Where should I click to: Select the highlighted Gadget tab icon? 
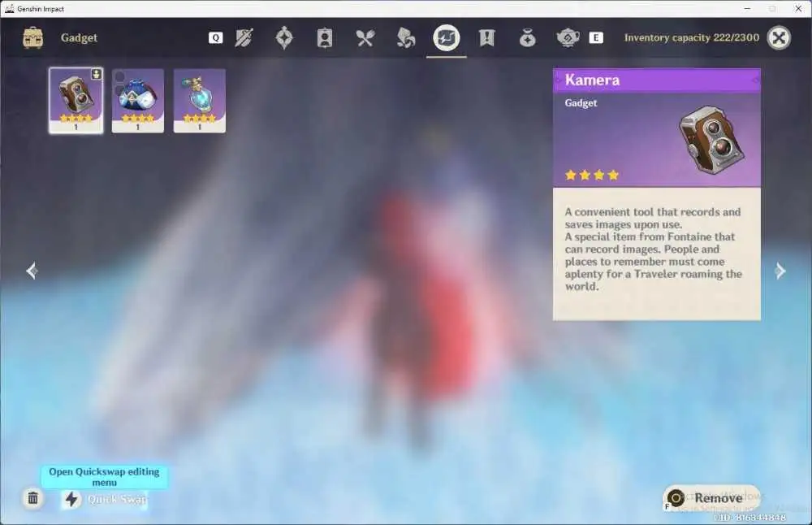click(x=447, y=37)
